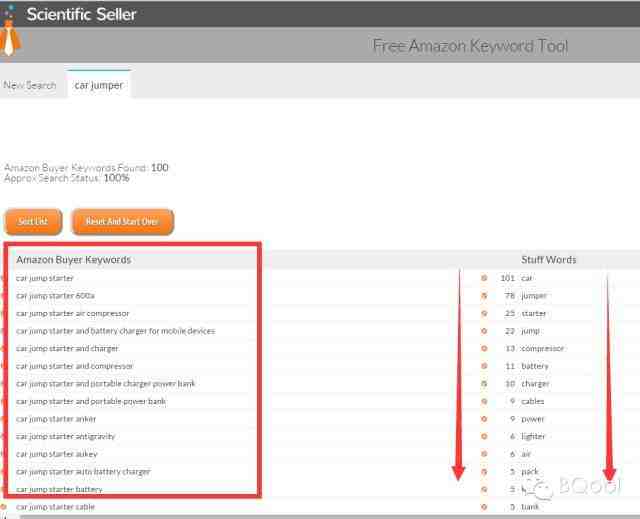
Task: Switch to the car jumper tab
Action: (98, 85)
